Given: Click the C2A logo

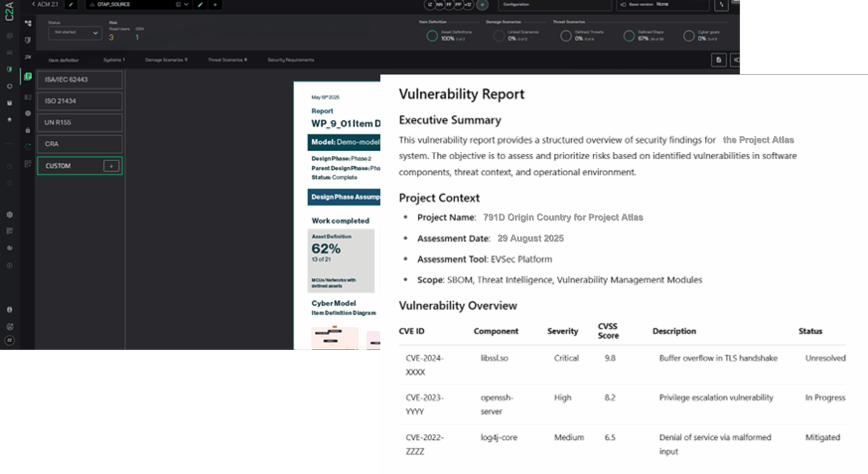Looking at the screenshot, I should (x=9, y=11).
